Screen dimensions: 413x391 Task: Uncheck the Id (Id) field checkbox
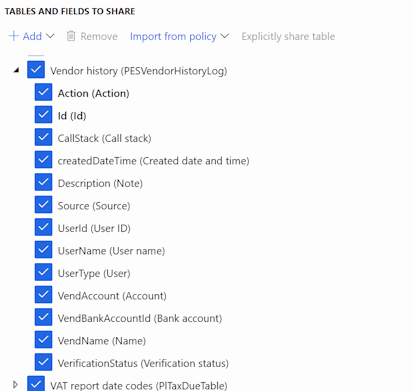coord(43,114)
